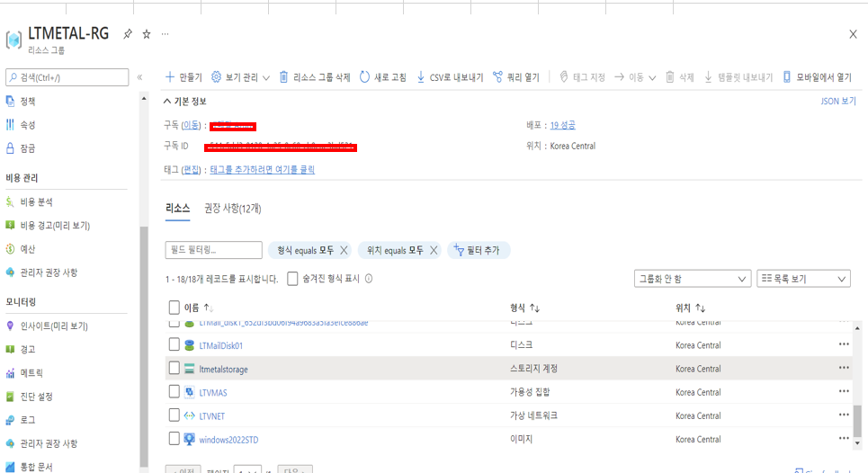The image size is (868, 473).
Task: Click the windows2022STD image icon
Action: [189, 439]
